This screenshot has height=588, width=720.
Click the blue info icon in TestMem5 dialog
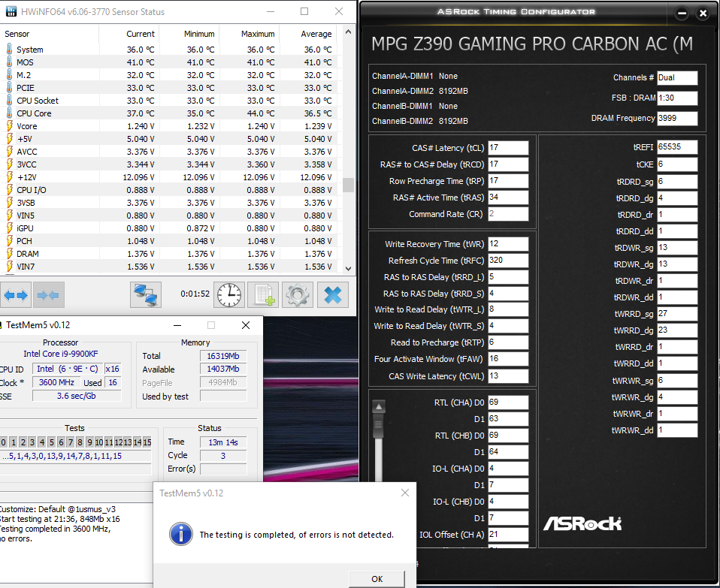tap(181, 534)
